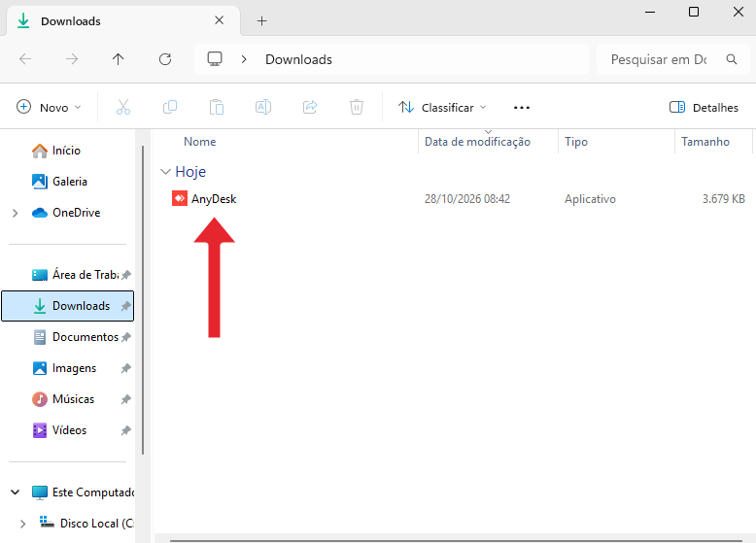Click the Share icon in toolbar
Viewport: 756px width, 543px height.
click(x=310, y=107)
